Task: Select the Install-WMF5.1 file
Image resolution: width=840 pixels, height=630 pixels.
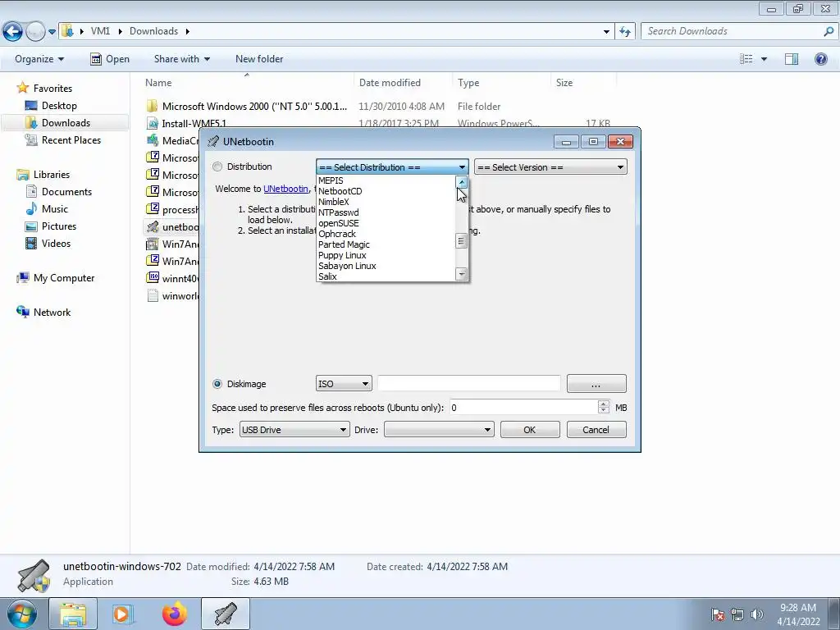Action: 194,124
